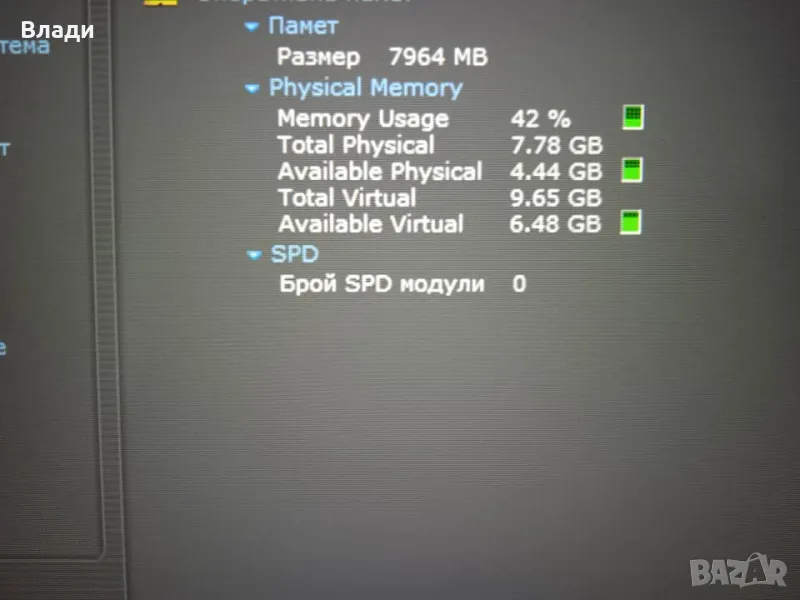800x600 pixels.
Task: Select the SPD heading text
Action: [x=295, y=254]
